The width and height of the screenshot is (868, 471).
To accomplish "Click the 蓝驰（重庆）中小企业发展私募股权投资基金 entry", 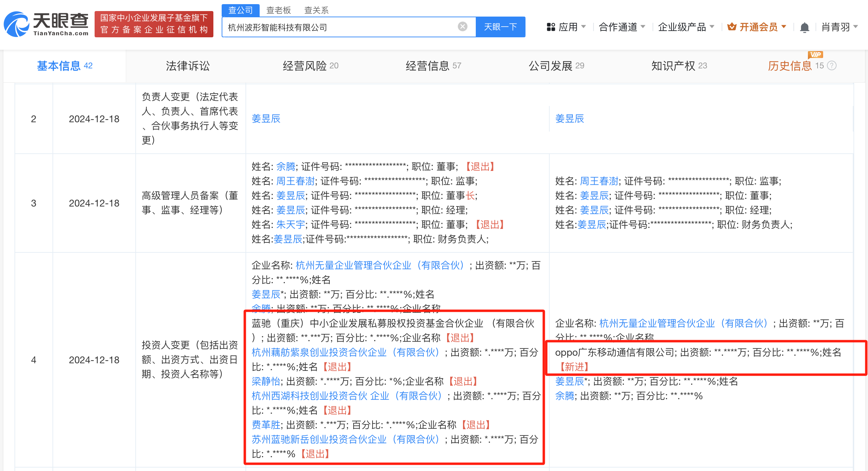I will (393, 330).
